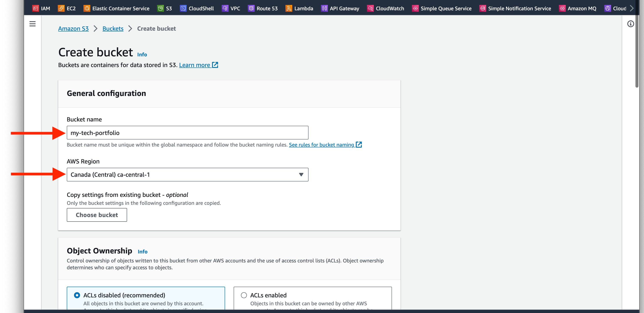Open the Simple Queue Service shortcut icon

(415, 8)
